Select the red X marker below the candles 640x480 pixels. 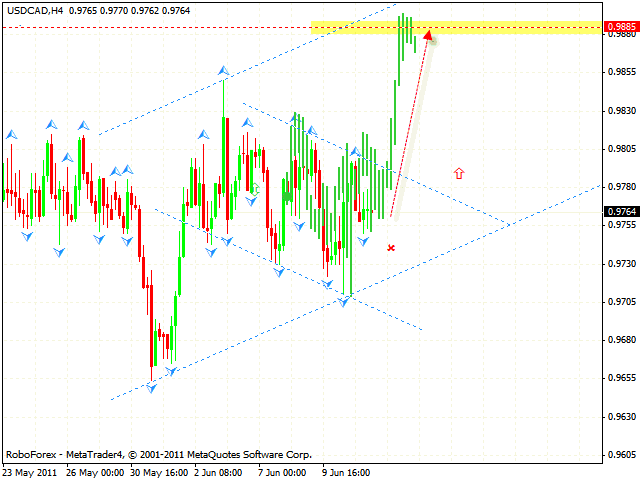pos(391,247)
